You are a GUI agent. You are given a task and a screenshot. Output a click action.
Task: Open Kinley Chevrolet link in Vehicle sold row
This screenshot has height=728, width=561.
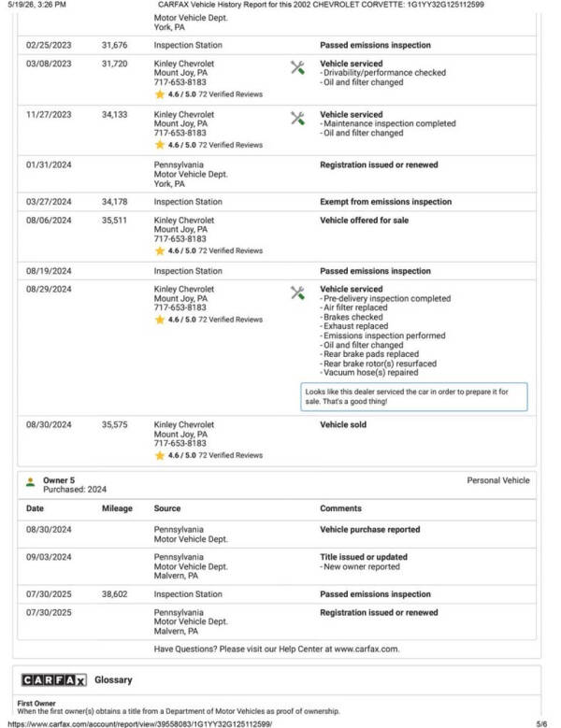[x=184, y=424]
